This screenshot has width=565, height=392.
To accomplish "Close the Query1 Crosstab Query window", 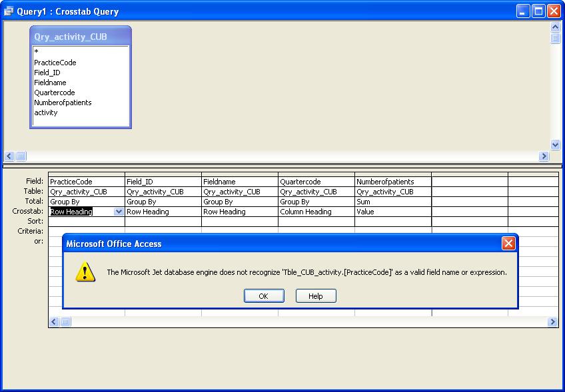I will (554, 11).
